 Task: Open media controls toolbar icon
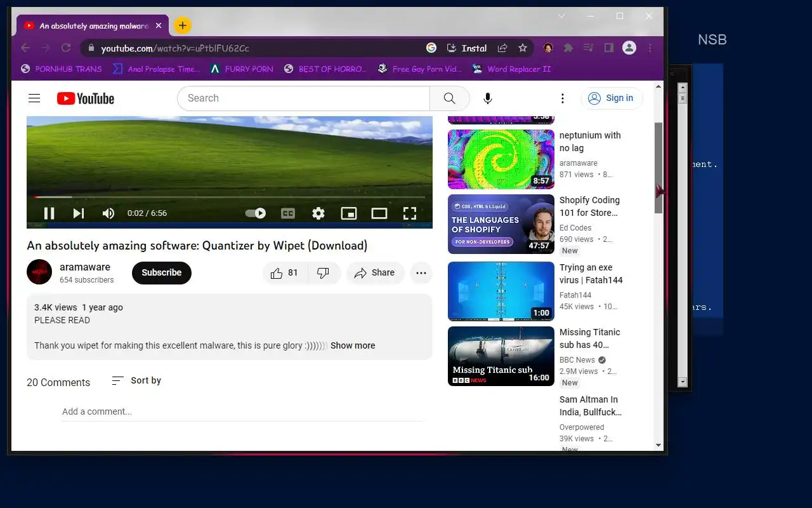point(589,48)
